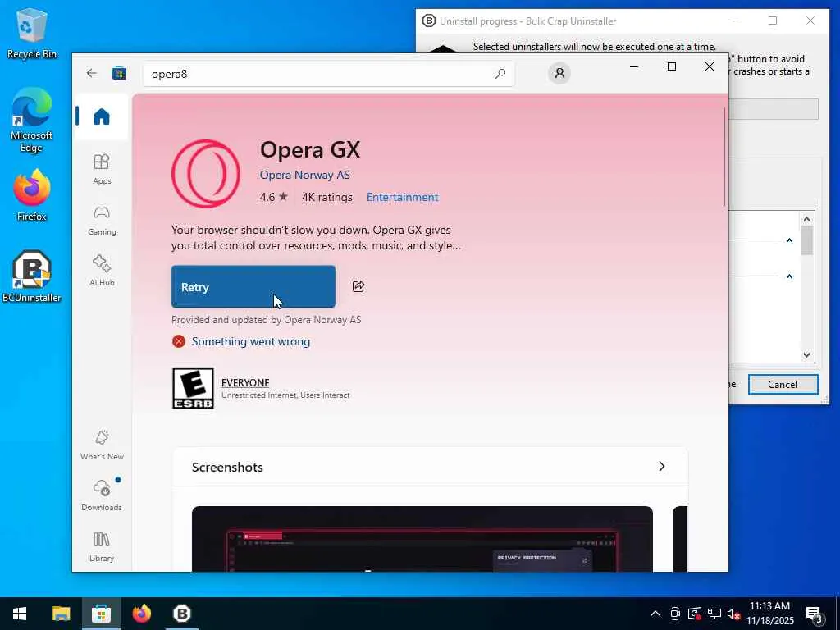Open What's New in sidebar
The height and width of the screenshot is (630, 840).
(x=101, y=445)
